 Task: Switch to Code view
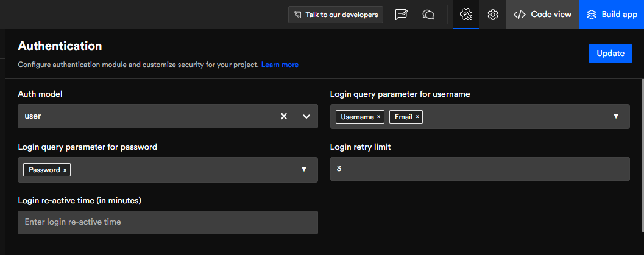coord(542,15)
